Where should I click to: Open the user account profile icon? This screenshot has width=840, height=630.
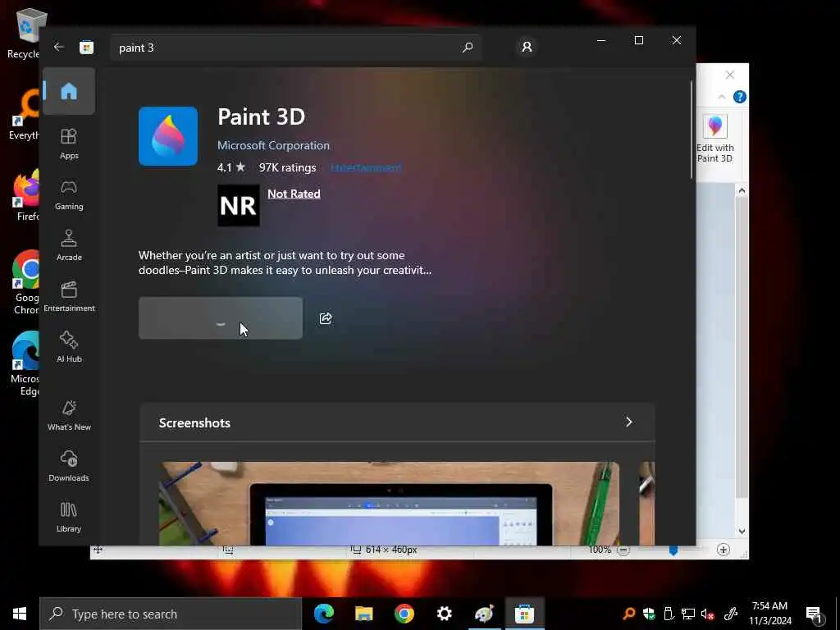click(x=527, y=47)
